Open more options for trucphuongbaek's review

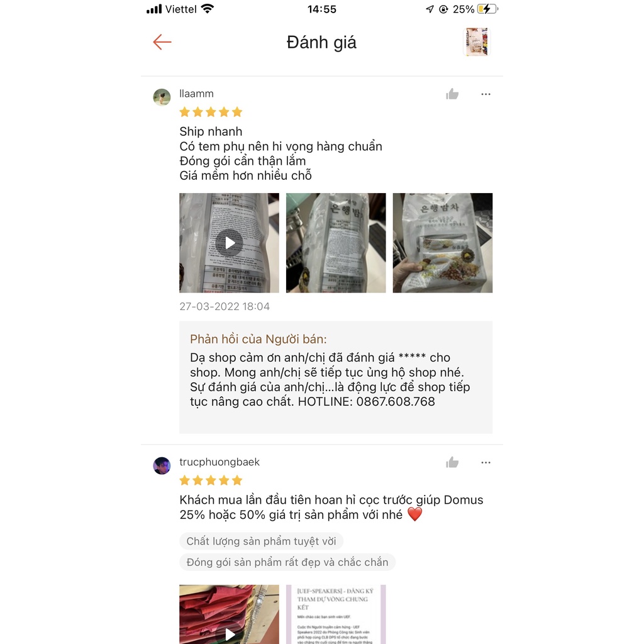pyautogui.click(x=486, y=462)
